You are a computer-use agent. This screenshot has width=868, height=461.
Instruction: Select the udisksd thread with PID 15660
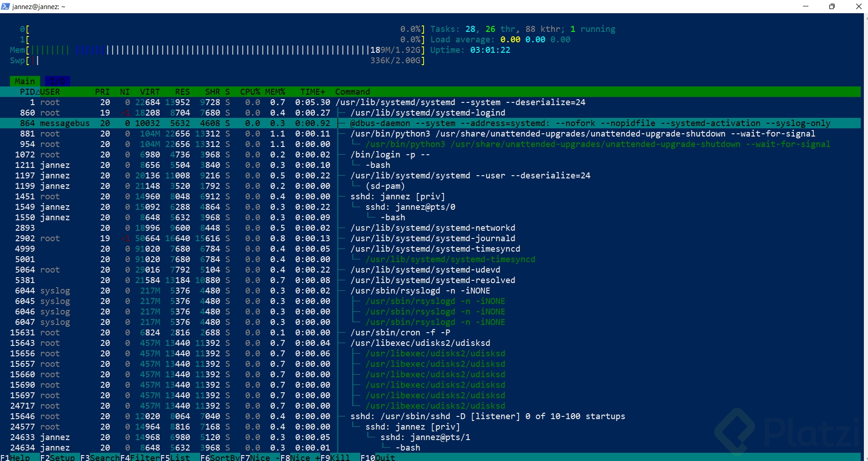click(430, 375)
